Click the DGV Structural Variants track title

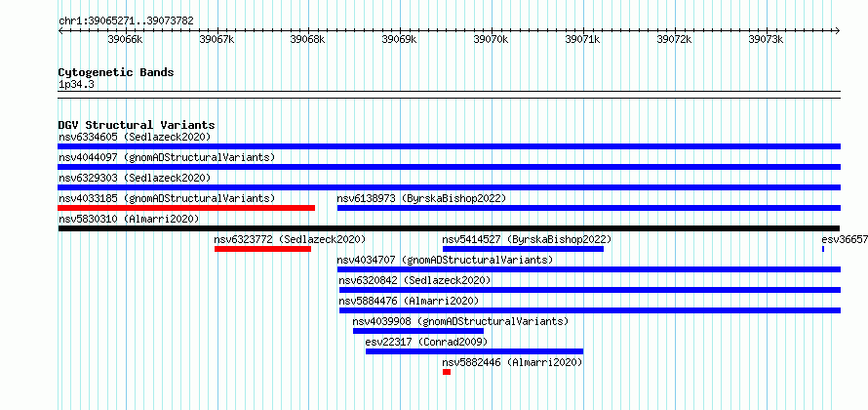click(137, 125)
